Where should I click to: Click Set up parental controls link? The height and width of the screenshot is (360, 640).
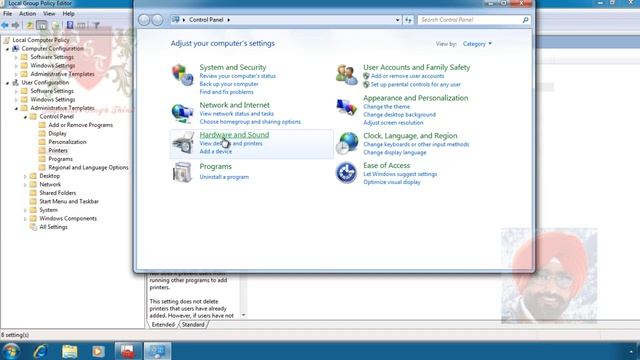(416, 85)
